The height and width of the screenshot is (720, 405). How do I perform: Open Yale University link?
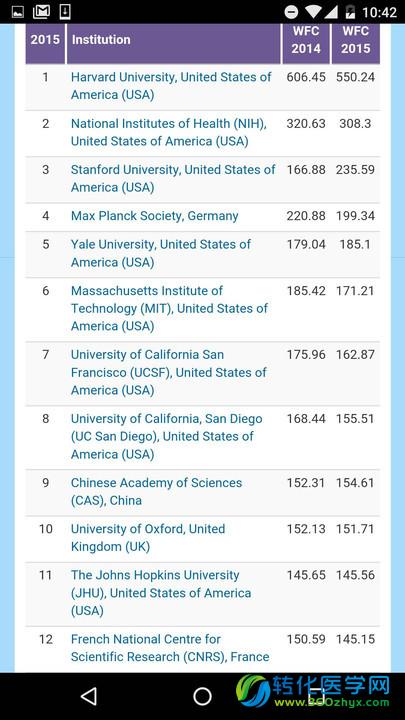161,253
